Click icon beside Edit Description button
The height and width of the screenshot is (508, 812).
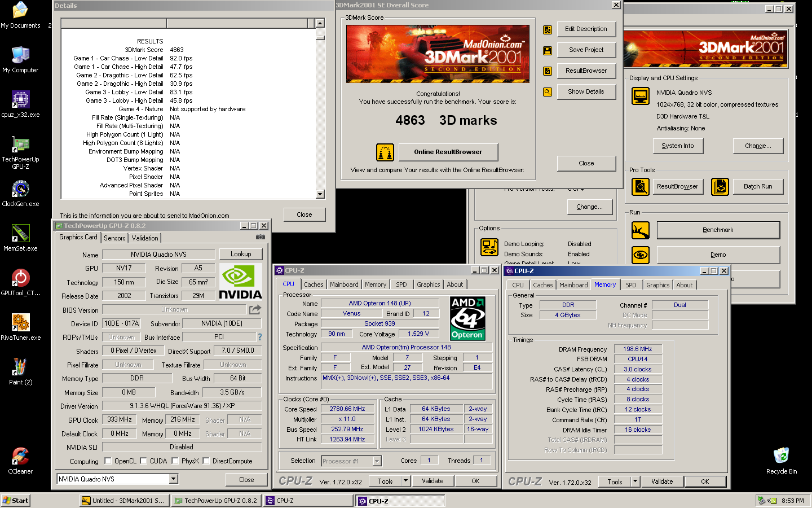(547, 30)
